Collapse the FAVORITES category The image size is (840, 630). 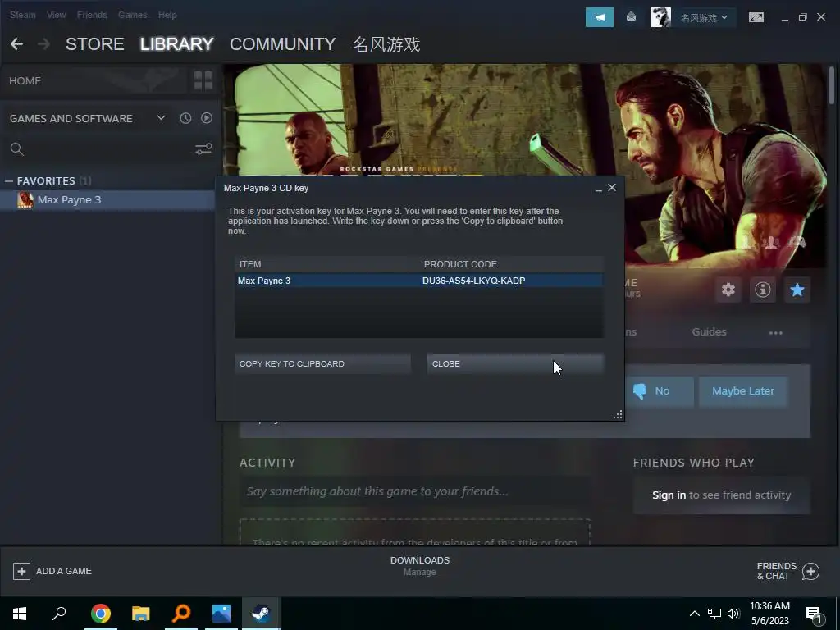(9, 181)
